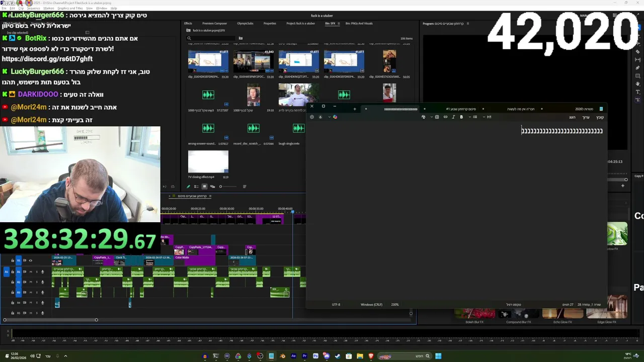644x362 pixels.
Task: Open the bin sort icons menu
Action: click(x=245, y=187)
